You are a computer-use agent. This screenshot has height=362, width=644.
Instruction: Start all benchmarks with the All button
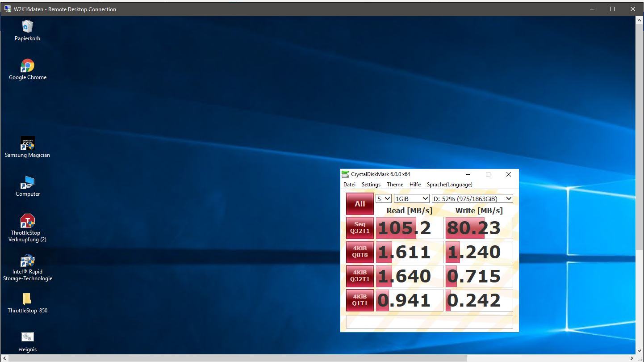360,204
